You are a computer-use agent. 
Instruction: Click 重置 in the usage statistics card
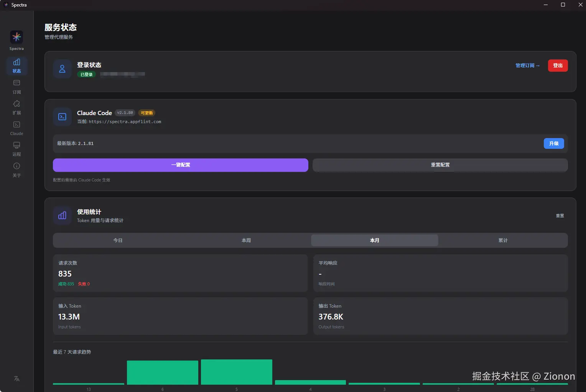click(x=560, y=216)
